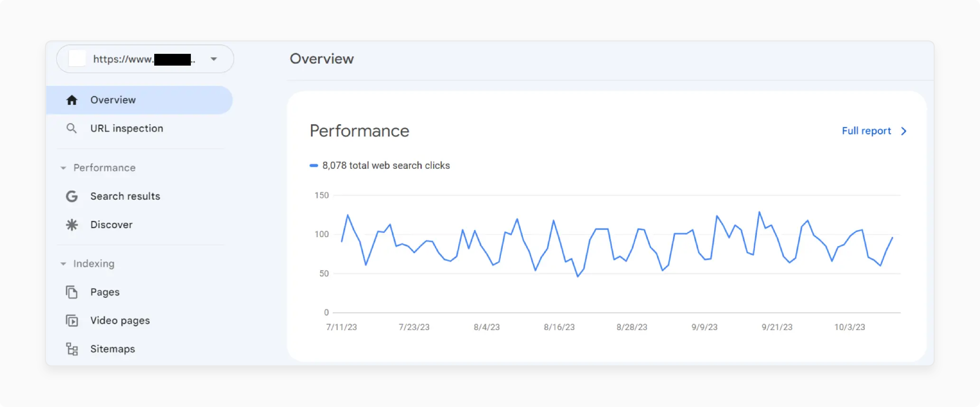Collapse the Indexing section in sidebar
980x407 pixels.
[x=63, y=263]
